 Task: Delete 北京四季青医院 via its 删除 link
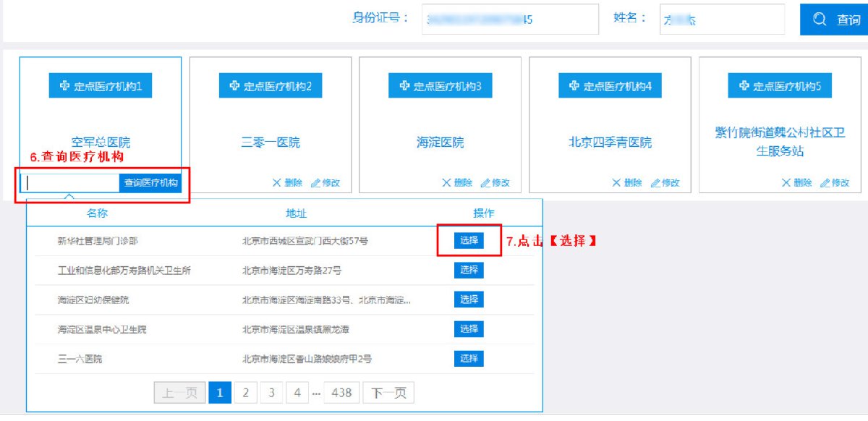click(x=626, y=183)
